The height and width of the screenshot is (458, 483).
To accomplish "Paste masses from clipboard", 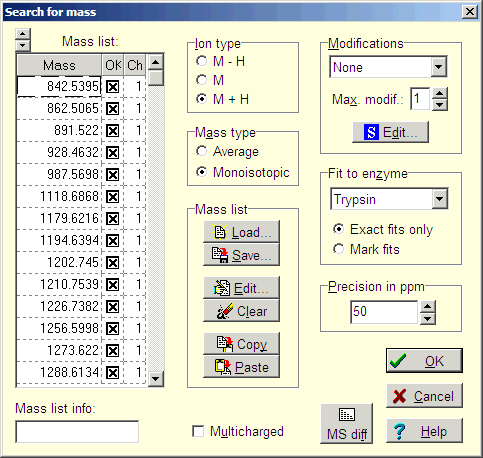I will (x=241, y=367).
